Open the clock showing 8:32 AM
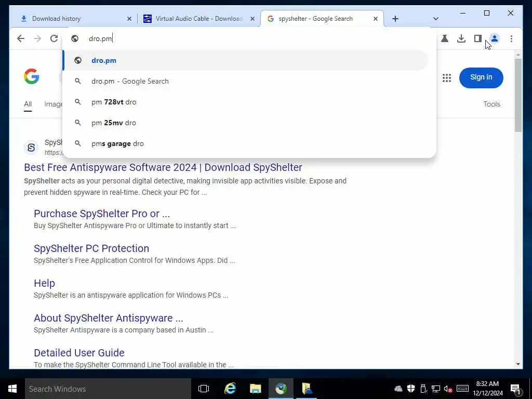532x399 pixels. click(487, 389)
